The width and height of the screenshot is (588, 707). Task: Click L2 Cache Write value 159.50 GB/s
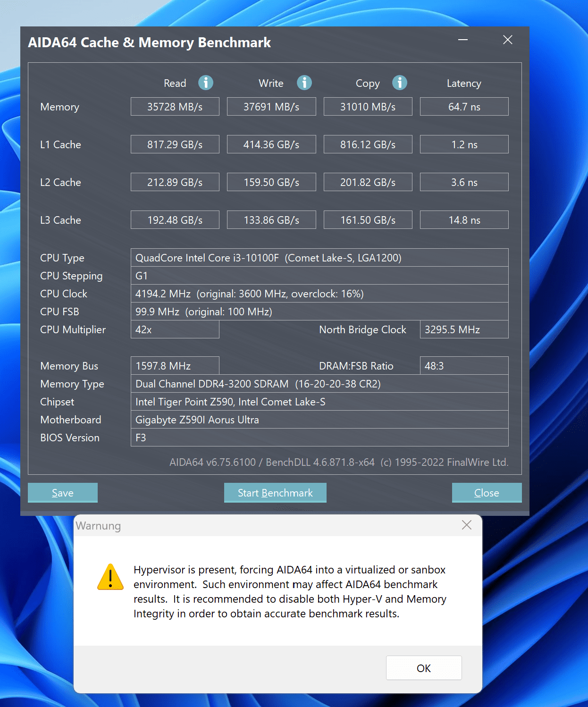[x=271, y=182]
